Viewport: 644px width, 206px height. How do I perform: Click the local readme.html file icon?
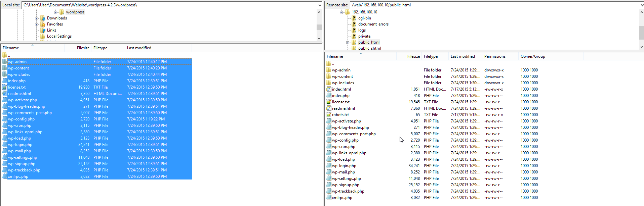click(4, 94)
